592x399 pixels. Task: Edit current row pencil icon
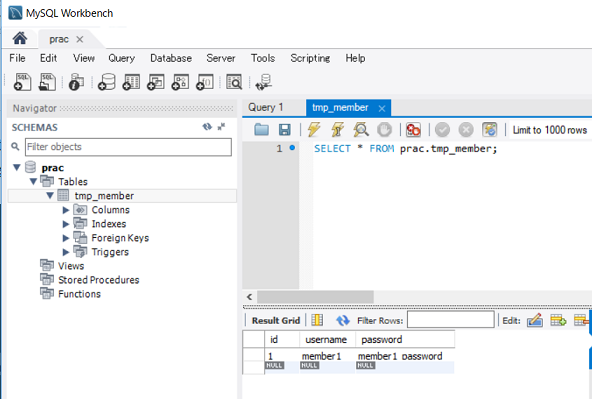pos(535,320)
